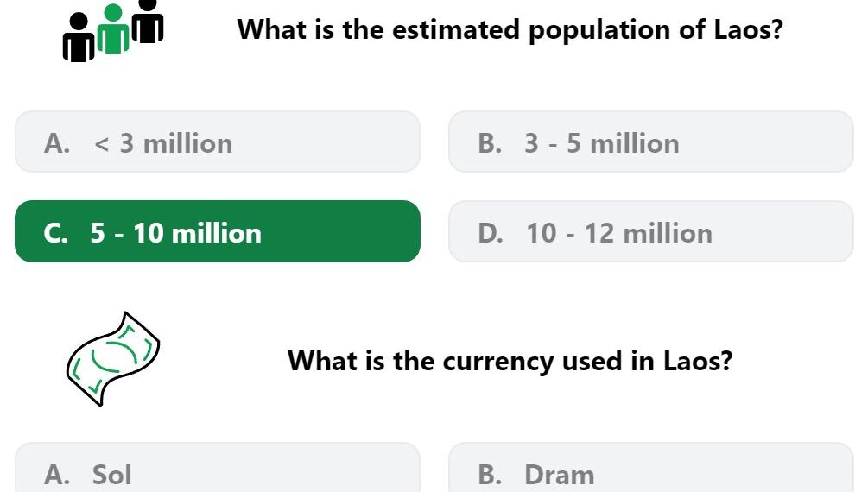Image resolution: width=868 pixels, height=492 pixels.
Task: Pick the "10 - 12 million" answer
Action: (651, 231)
